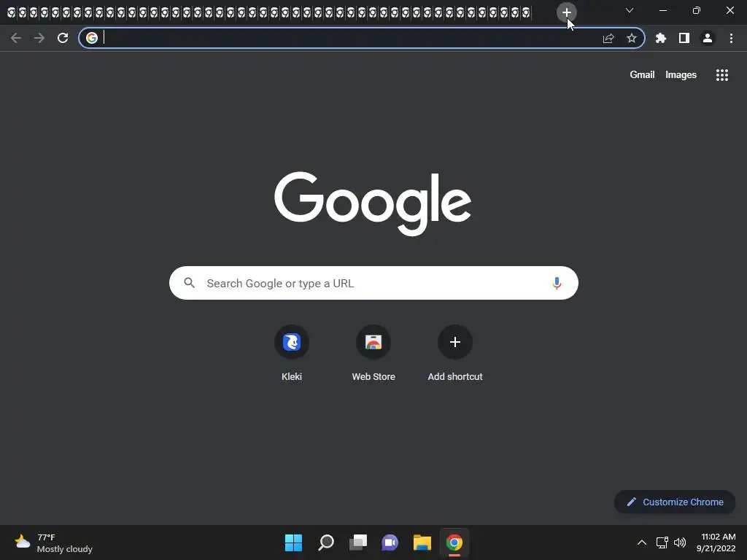The height and width of the screenshot is (560, 747).
Task: Open network status tray icon
Action: pyautogui.click(x=662, y=542)
